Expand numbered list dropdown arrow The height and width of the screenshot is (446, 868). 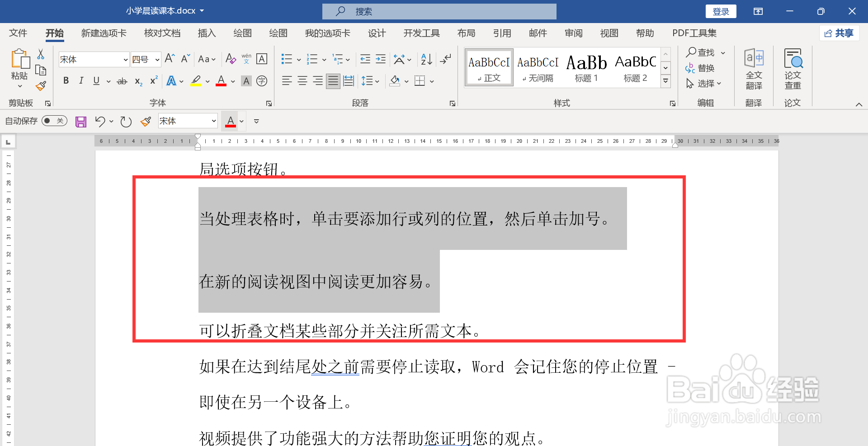click(324, 60)
